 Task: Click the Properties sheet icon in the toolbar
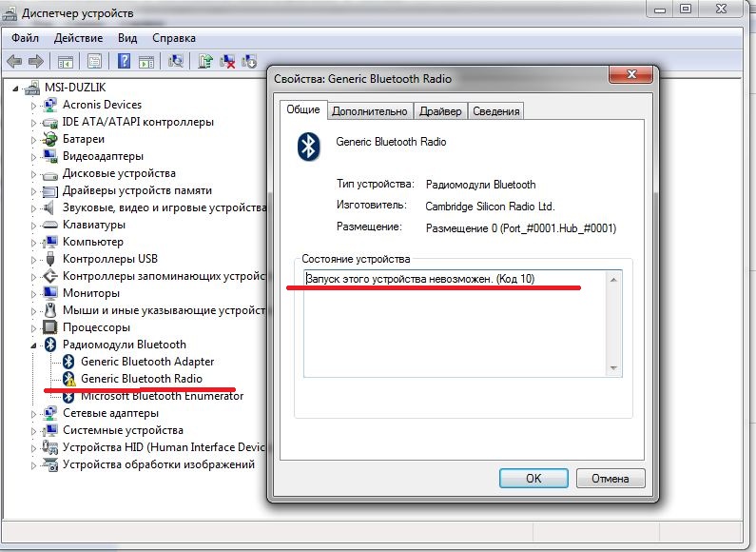click(x=95, y=61)
